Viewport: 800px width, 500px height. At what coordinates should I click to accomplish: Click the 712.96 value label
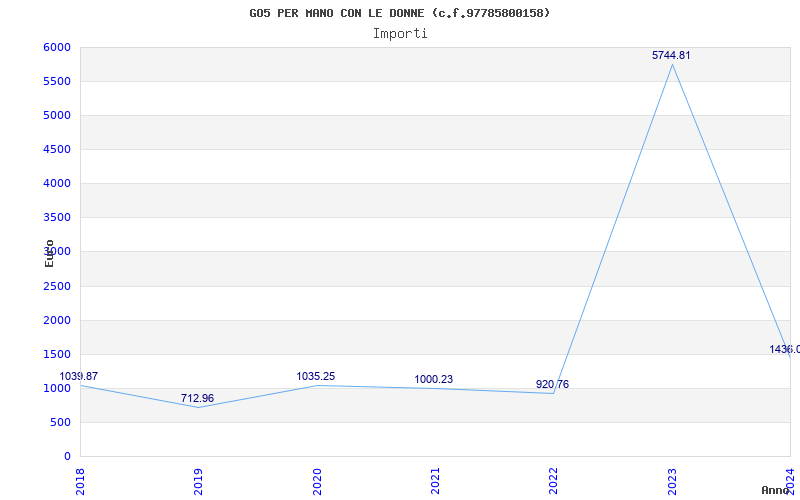click(197, 398)
